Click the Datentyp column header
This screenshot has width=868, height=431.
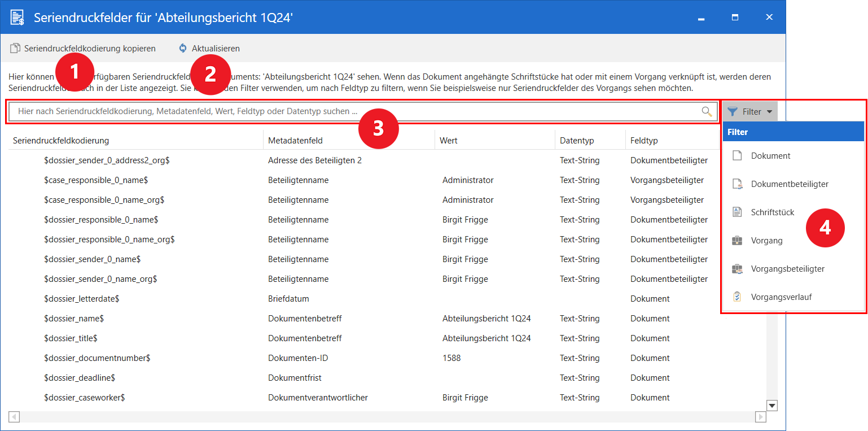pyautogui.click(x=577, y=141)
